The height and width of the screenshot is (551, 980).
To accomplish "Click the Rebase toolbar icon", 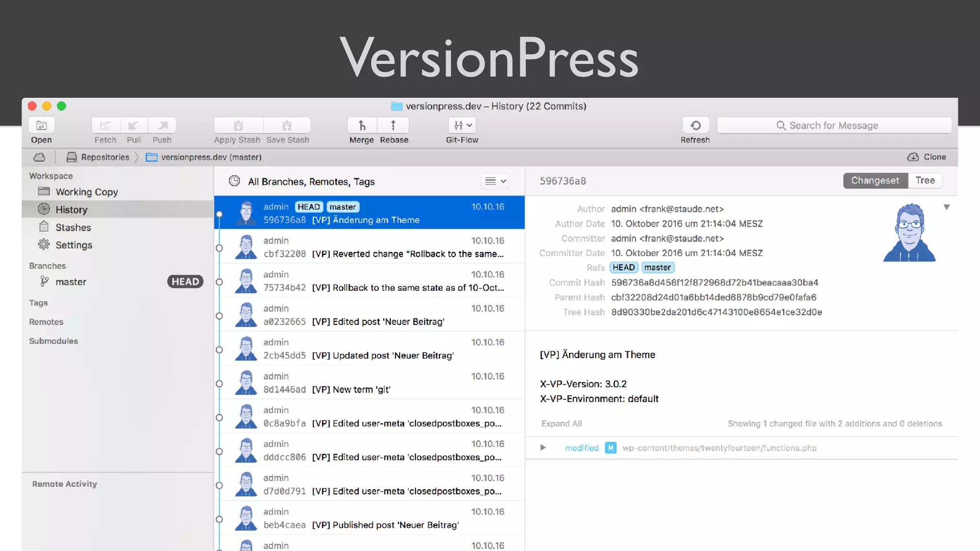I will point(393,125).
